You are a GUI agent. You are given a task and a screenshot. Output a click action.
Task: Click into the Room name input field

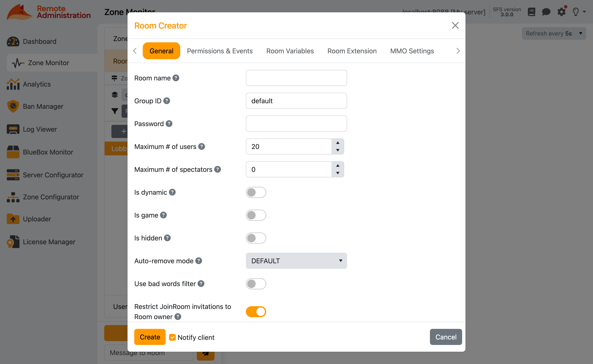pos(296,78)
